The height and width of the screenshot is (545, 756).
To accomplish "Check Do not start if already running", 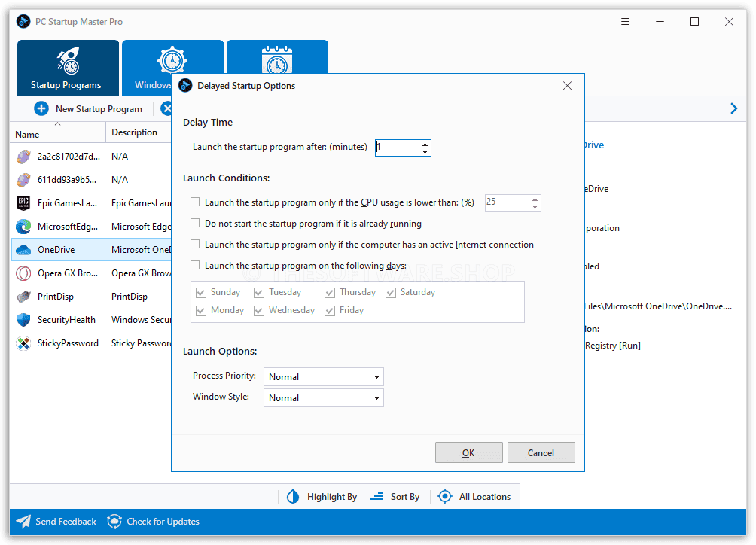I will (x=195, y=223).
